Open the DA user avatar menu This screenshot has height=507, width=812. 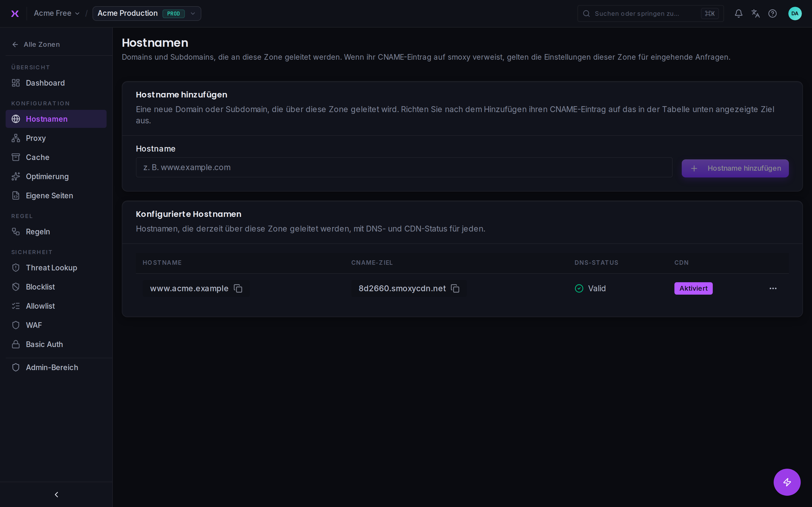[x=795, y=14]
